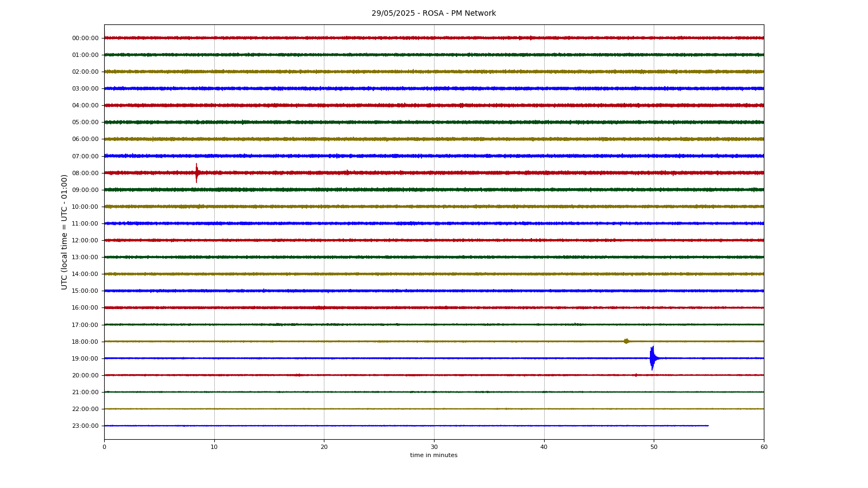This screenshot has height=488, width=868.
Task: Click the 02:00:00 hour label
Action: [85, 72]
